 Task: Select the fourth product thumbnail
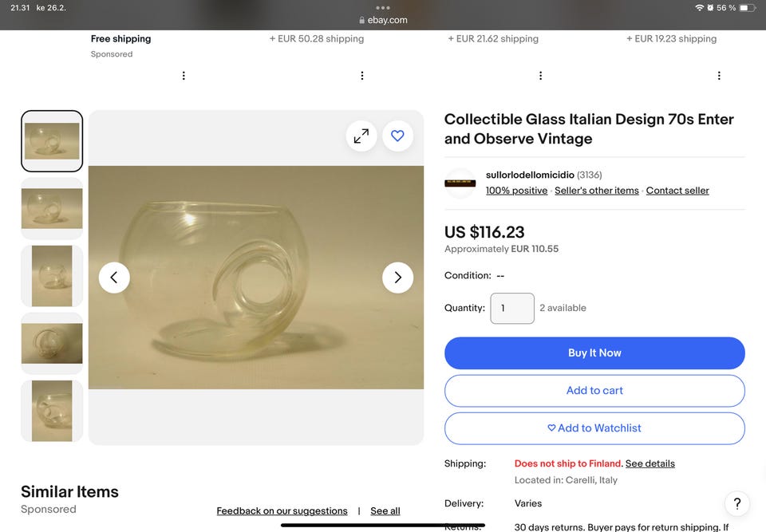52,344
